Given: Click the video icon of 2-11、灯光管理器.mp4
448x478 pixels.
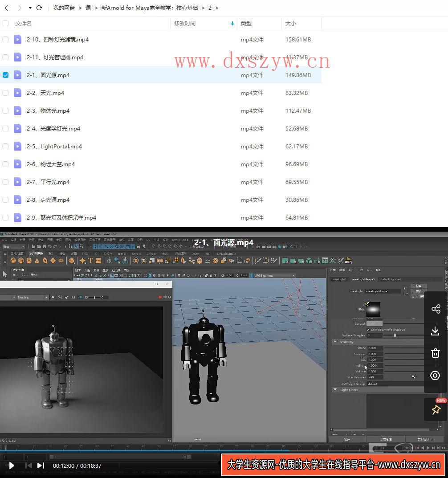Looking at the screenshot, I should click(x=18, y=57).
